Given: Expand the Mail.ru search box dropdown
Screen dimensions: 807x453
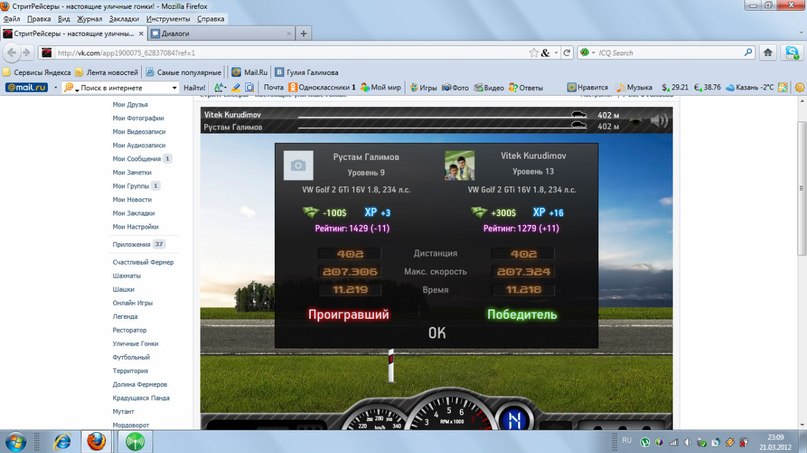Looking at the screenshot, I should point(175,88).
